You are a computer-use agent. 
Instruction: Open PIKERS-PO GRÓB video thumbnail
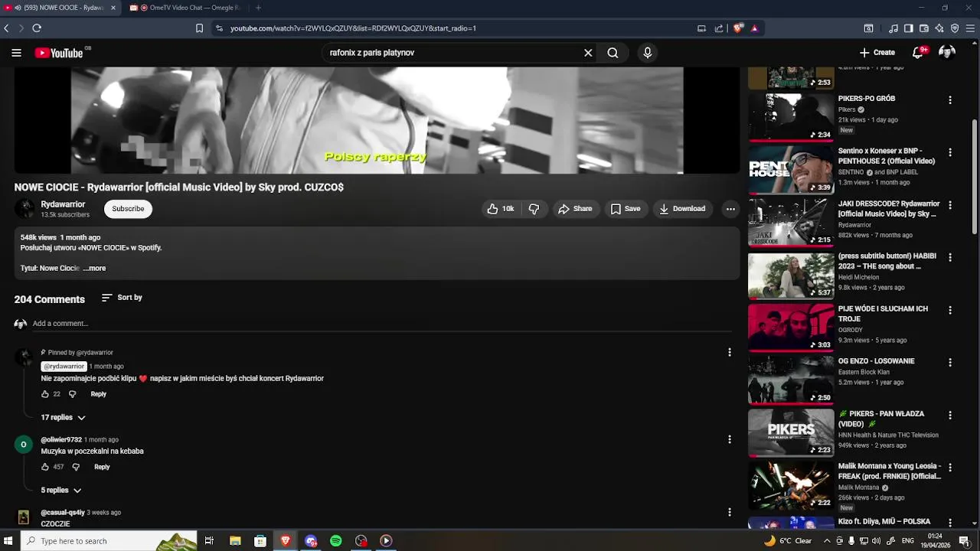[791, 117]
